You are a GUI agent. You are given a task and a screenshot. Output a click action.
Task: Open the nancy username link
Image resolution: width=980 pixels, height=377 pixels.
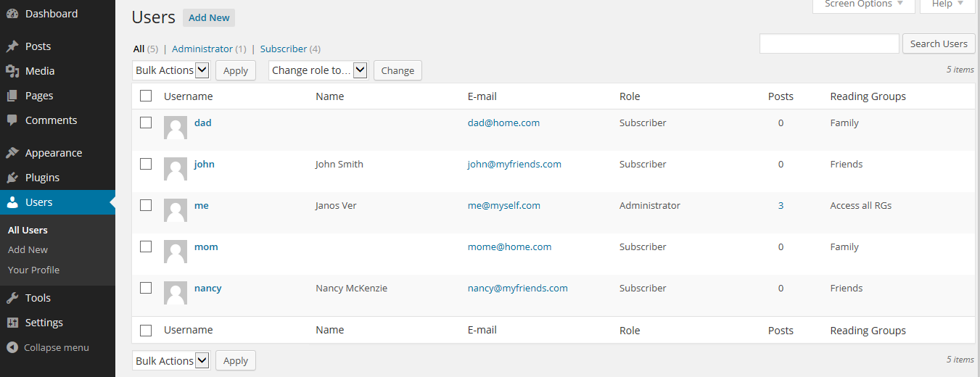click(x=208, y=288)
